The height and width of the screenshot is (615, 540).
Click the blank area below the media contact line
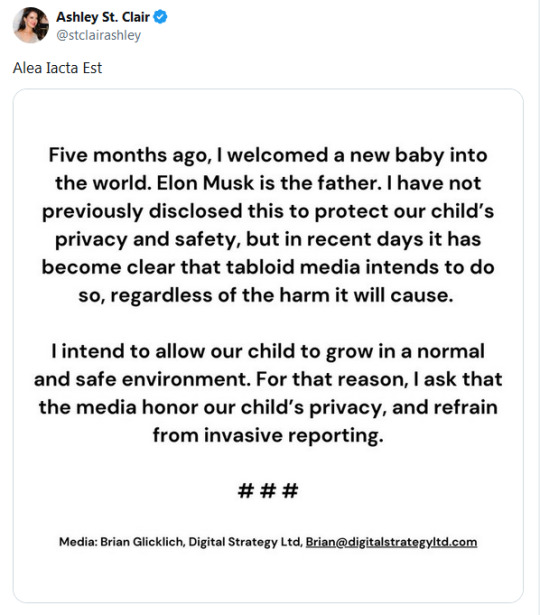268,575
